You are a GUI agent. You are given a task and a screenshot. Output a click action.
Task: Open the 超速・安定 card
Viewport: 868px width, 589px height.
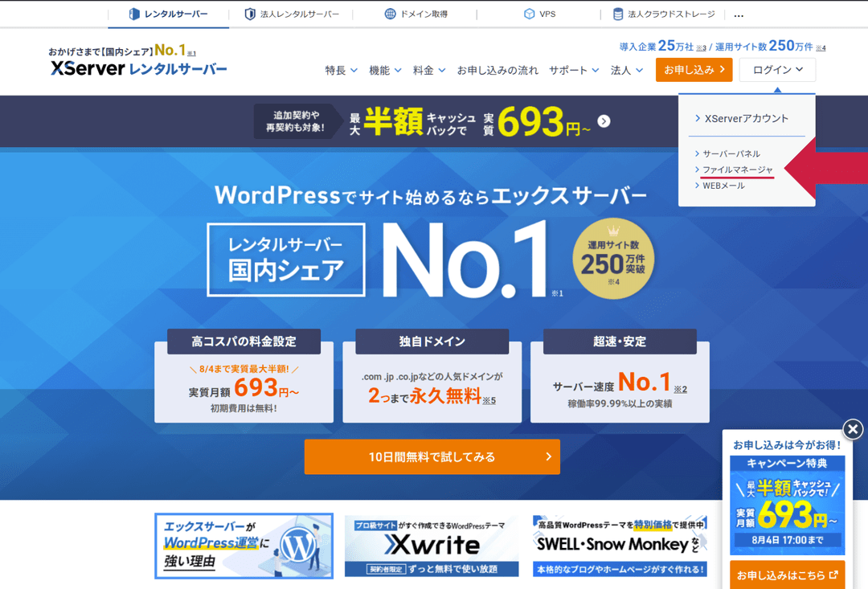[x=620, y=376]
